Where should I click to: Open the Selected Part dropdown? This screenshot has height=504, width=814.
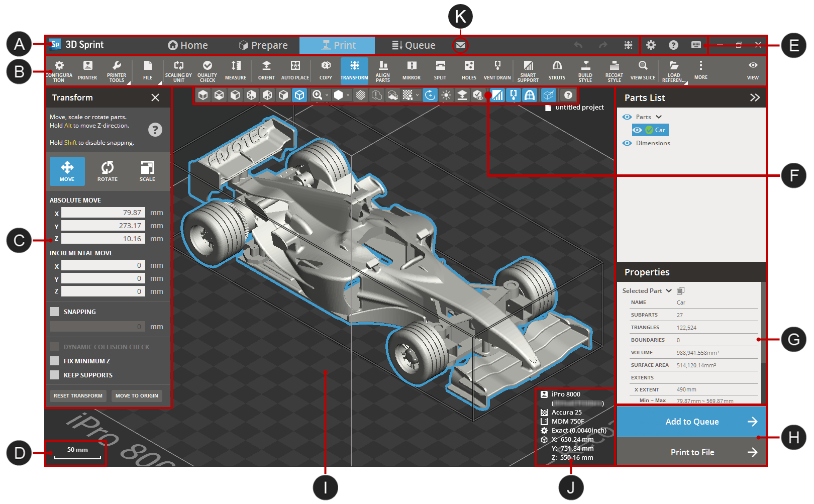tap(669, 291)
